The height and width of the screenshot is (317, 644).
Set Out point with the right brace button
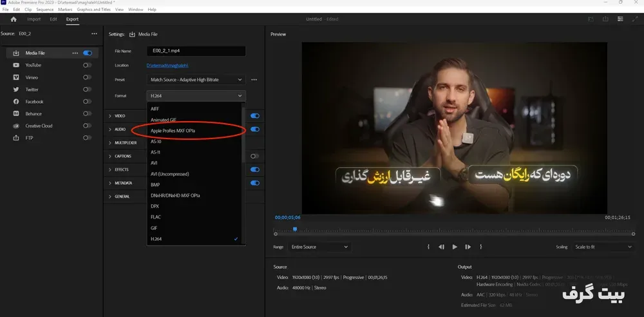(x=481, y=247)
